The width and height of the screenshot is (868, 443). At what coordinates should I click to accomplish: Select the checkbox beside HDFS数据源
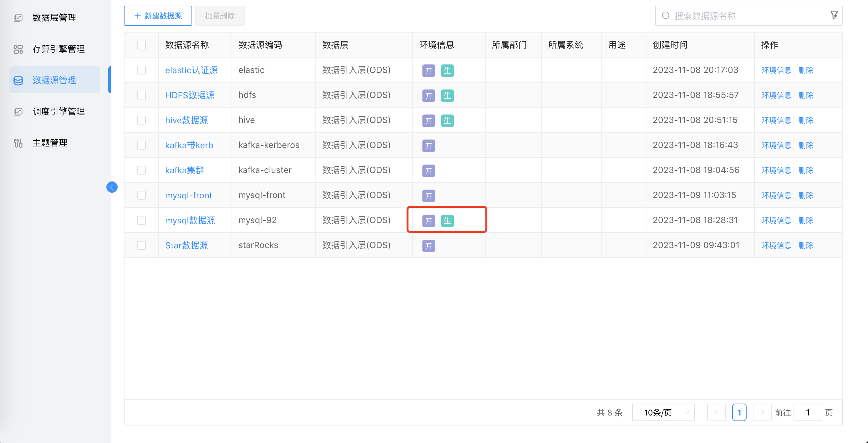click(x=141, y=95)
